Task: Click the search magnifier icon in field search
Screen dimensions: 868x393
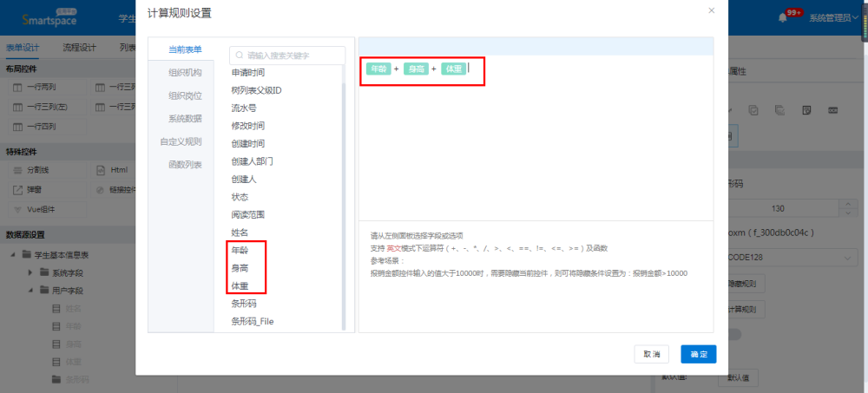Action: pyautogui.click(x=239, y=56)
